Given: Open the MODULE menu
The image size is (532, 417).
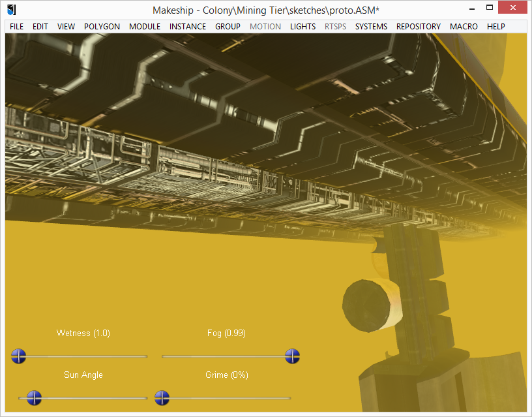Looking at the screenshot, I should (145, 27).
